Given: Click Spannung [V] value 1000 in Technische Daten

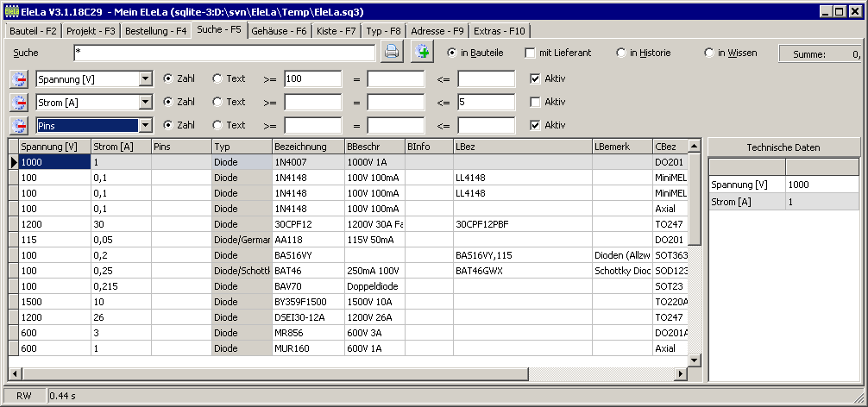Looking at the screenshot, I should point(822,185).
